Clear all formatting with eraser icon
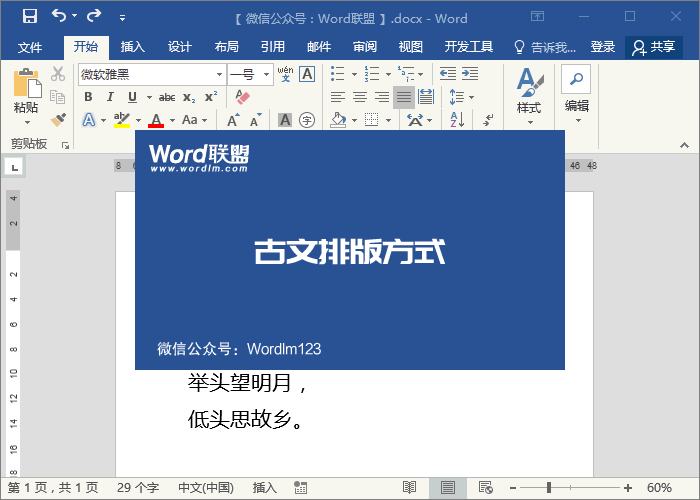The width and height of the screenshot is (700, 500). tap(242, 97)
